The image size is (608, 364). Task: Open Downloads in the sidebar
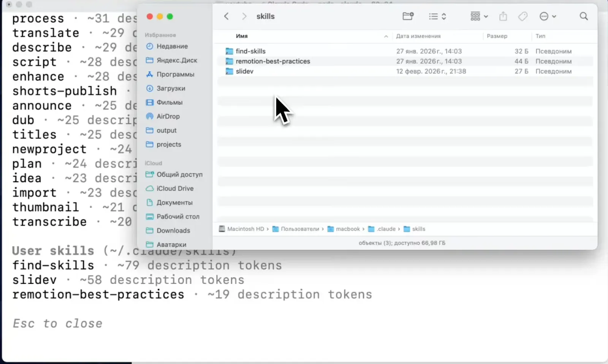168,231
